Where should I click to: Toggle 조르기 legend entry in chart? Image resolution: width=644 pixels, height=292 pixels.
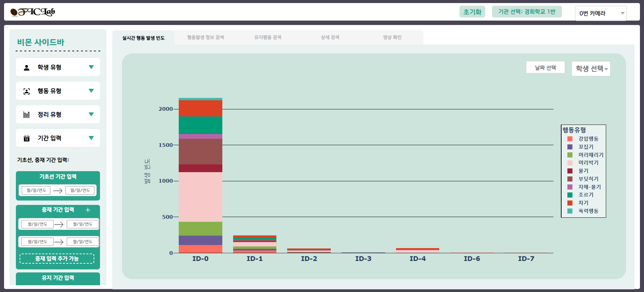[x=586, y=195]
